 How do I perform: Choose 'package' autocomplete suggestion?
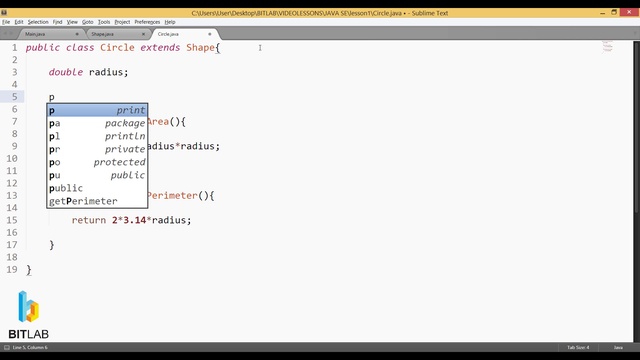(x=97, y=123)
